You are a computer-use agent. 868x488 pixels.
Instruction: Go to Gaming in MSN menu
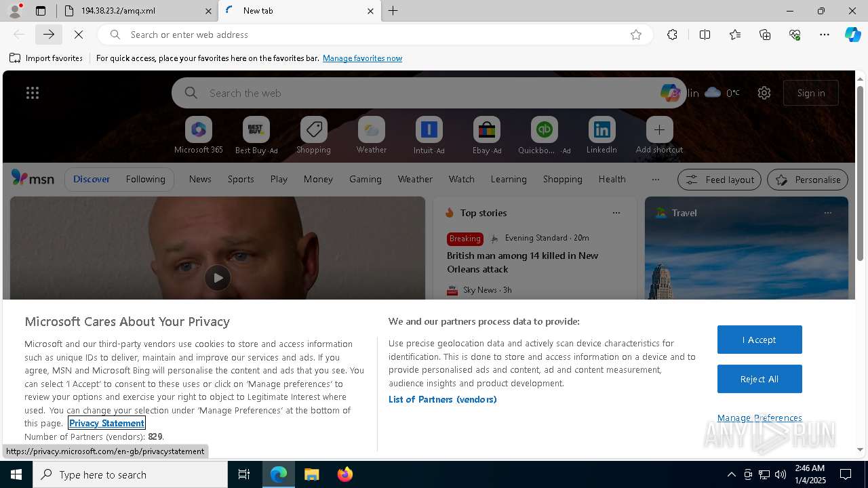[366, 179]
